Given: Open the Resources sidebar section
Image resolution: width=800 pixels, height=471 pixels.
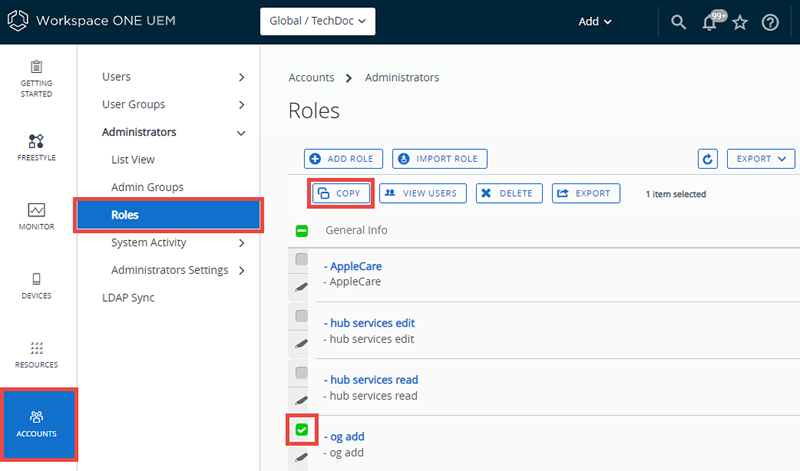Looking at the screenshot, I should pos(36,355).
